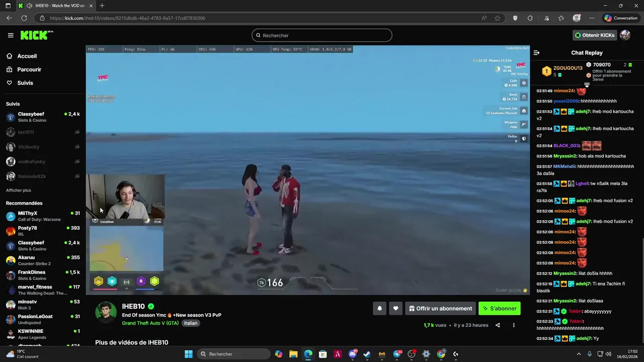Click the Rechercher search field on Kick
644x362 pixels.
point(322,35)
